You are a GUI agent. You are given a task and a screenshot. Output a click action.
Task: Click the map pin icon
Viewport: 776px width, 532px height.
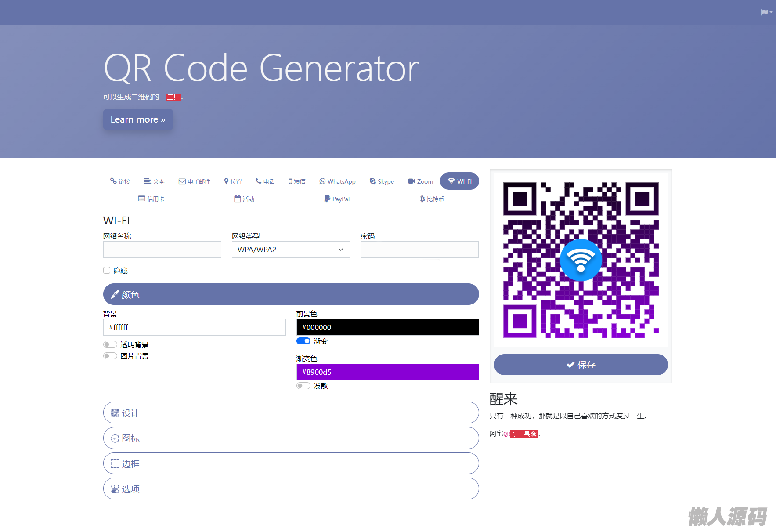pos(226,181)
